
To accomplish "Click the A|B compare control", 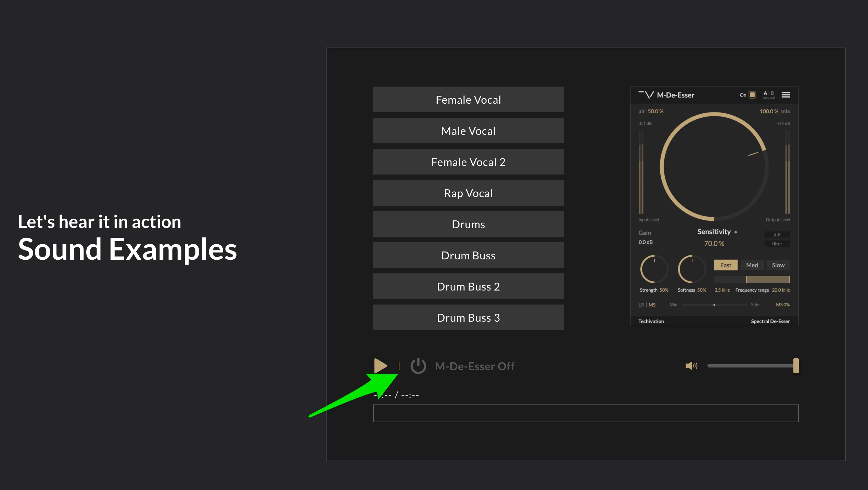I will click(x=768, y=93).
